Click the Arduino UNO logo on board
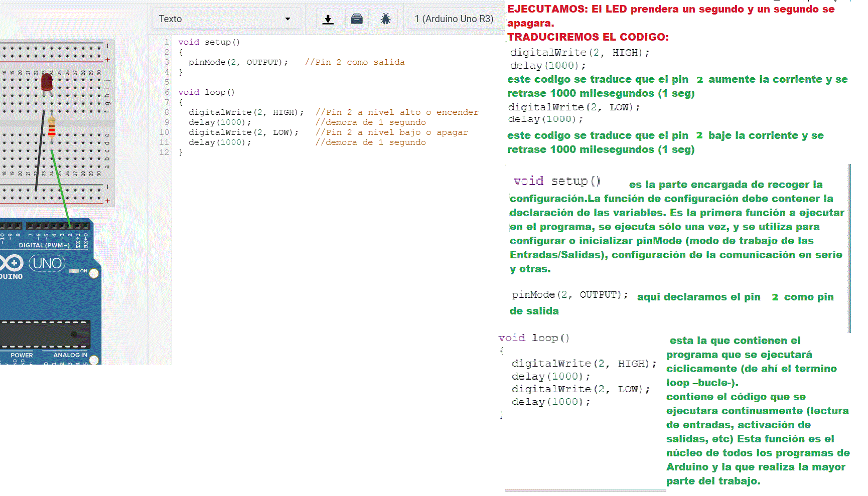 tap(47, 263)
